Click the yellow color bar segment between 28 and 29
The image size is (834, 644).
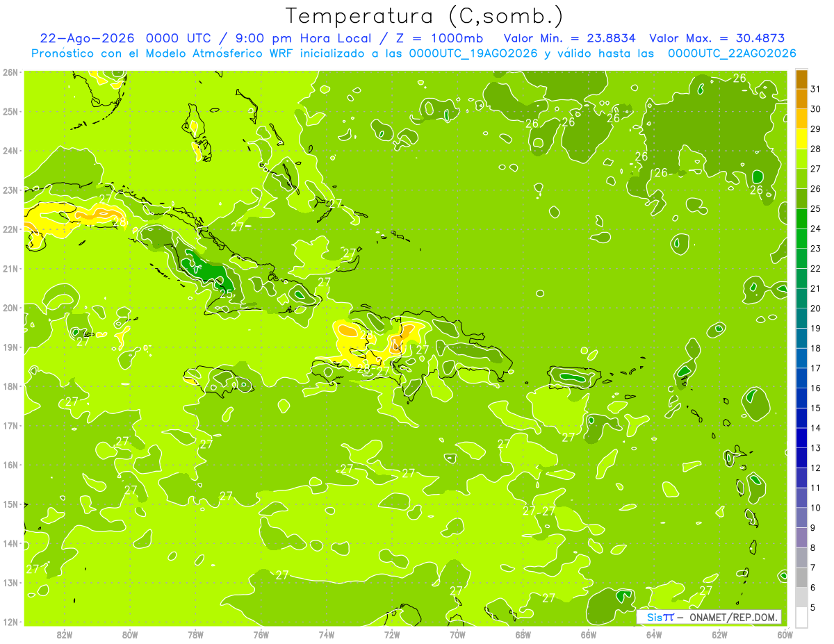coord(801,139)
